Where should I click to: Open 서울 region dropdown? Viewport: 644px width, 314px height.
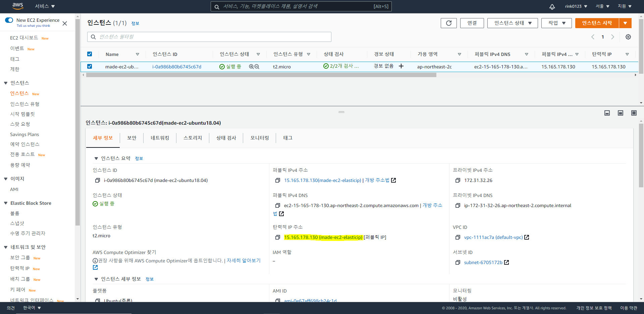pos(602,6)
